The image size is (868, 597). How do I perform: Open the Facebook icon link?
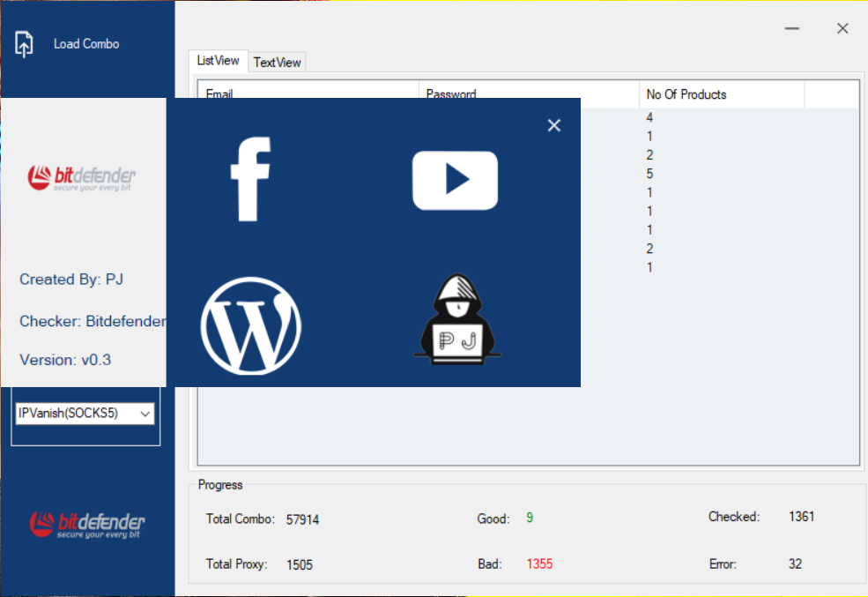[x=251, y=179]
